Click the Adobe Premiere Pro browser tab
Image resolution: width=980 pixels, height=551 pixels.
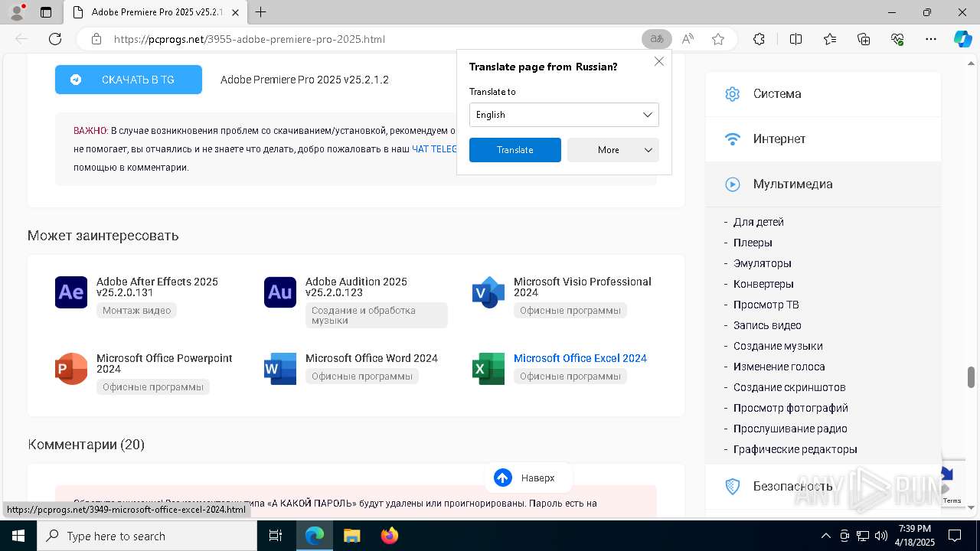pos(157,12)
